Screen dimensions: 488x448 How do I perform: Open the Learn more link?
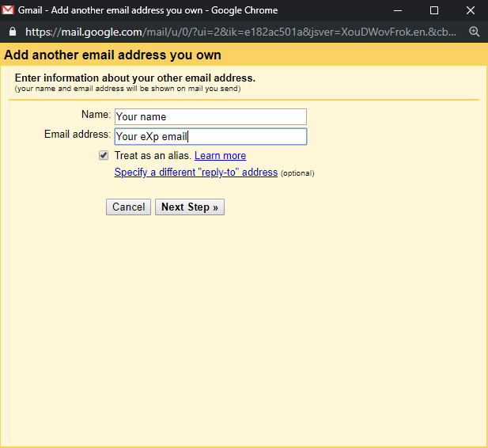click(220, 155)
